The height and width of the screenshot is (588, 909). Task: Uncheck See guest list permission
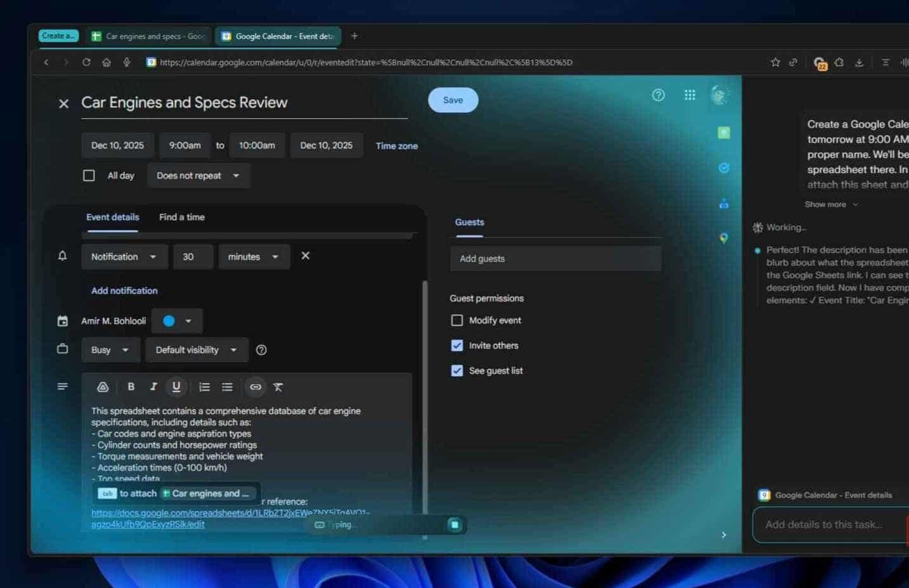click(x=457, y=370)
